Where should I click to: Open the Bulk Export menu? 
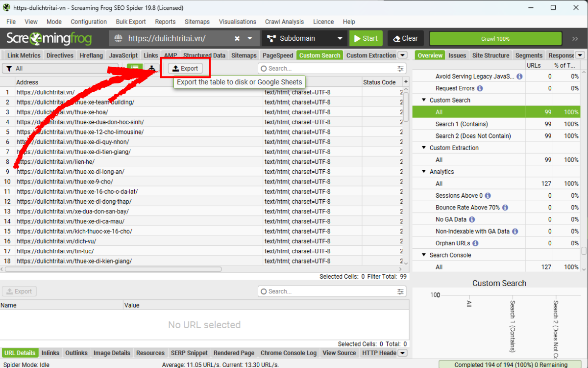pos(131,22)
